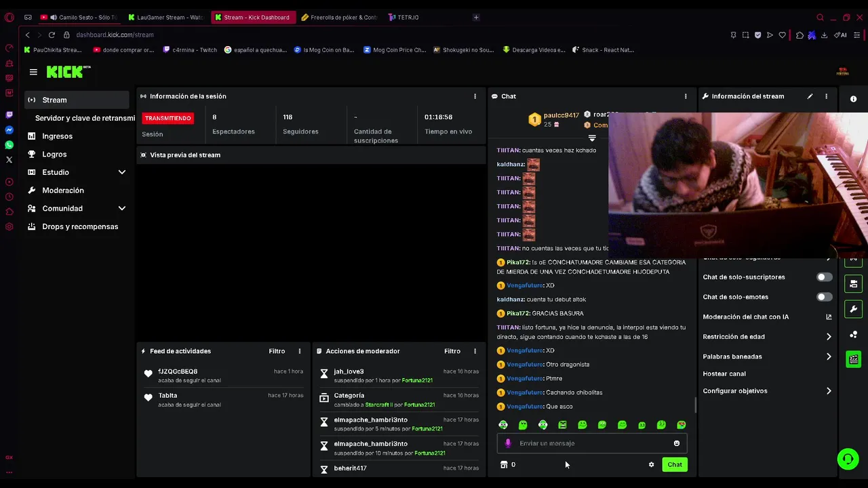868x488 pixels.
Task: Insert the first emote in the quick emote row
Action: tap(503, 425)
